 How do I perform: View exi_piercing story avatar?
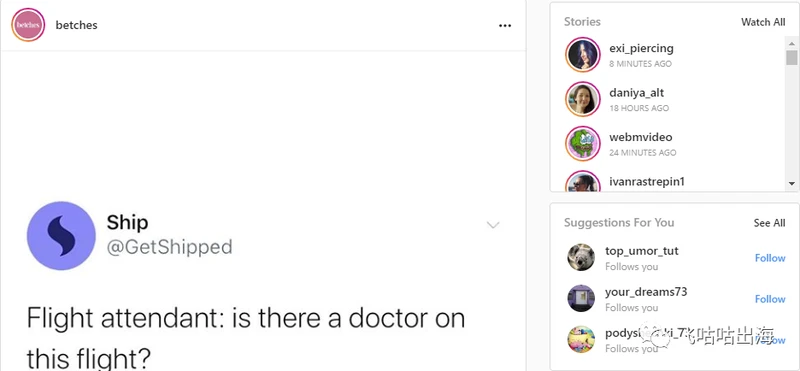click(x=583, y=55)
